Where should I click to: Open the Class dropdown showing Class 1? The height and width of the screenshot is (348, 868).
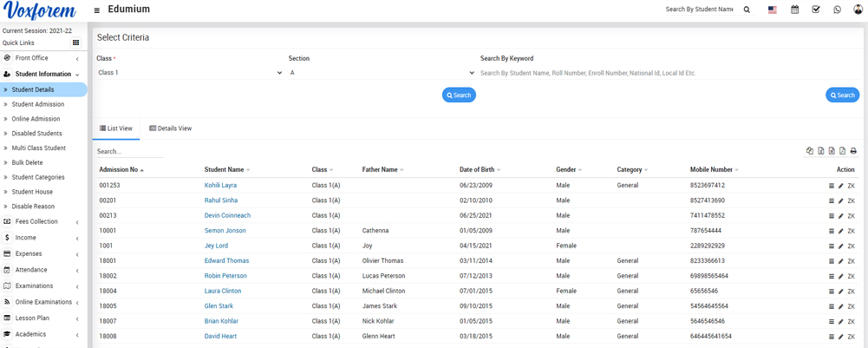point(190,73)
